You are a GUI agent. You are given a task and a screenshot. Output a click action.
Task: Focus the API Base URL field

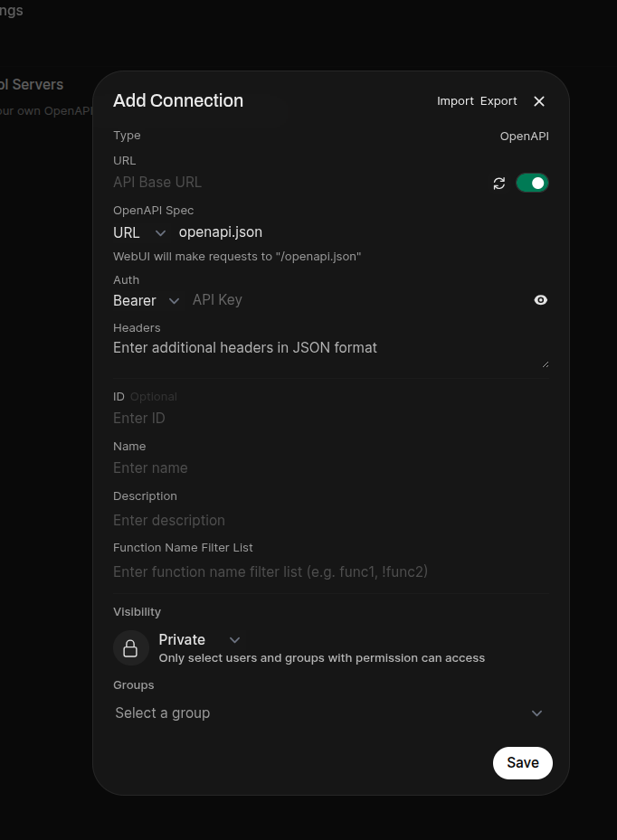pyautogui.click(x=299, y=183)
